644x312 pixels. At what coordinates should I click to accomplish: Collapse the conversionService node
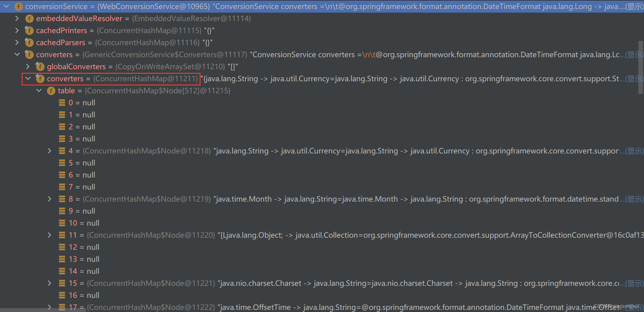tap(6, 6)
